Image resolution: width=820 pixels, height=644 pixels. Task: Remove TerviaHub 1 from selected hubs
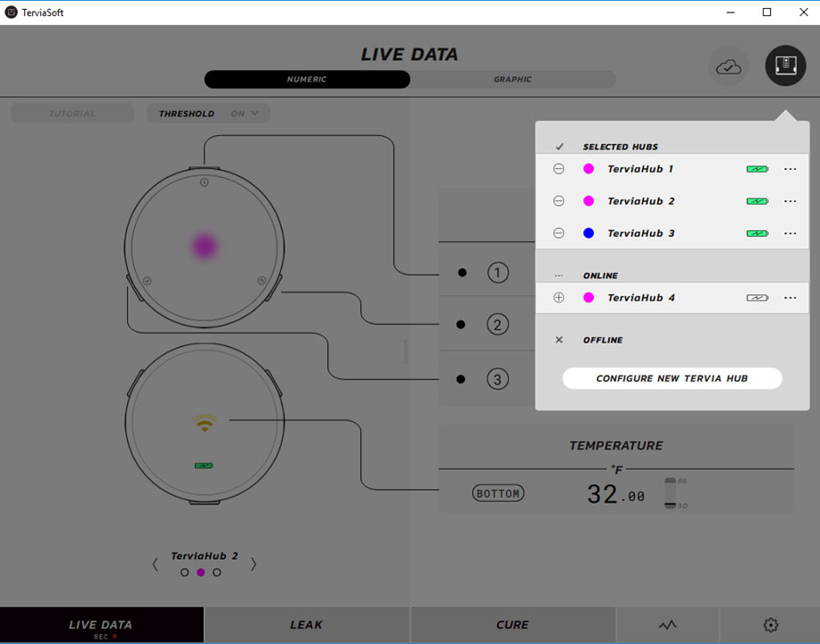pyautogui.click(x=559, y=169)
